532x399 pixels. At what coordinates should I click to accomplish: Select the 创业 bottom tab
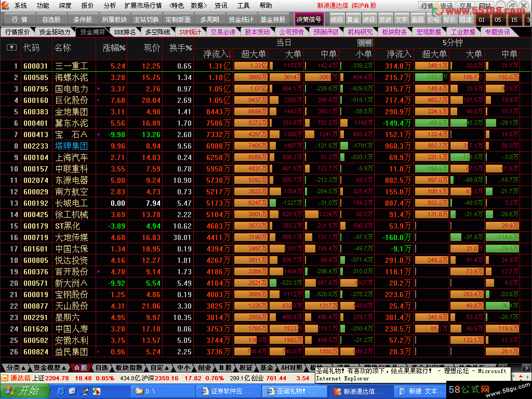[205, 367]
